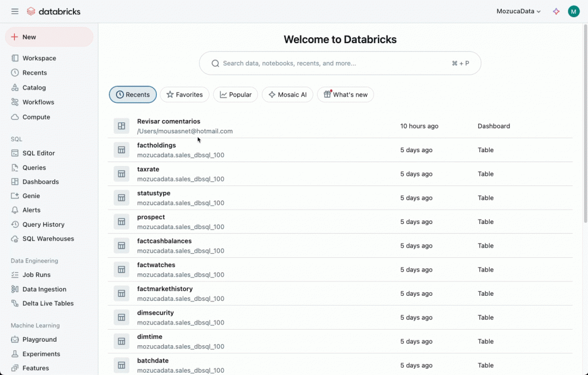Screen dimensions: 588x375
Task: Select the Mosaic AI filter tab
Action: coord(287,95)
